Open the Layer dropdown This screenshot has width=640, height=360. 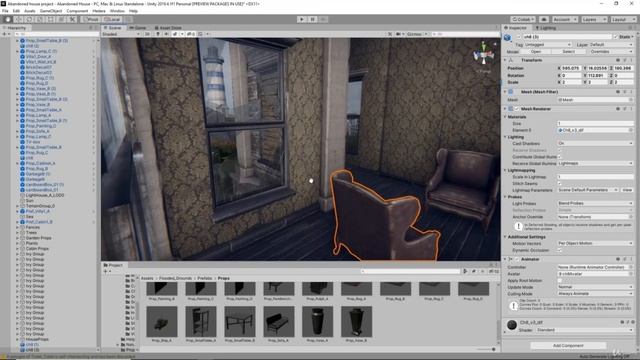611,44
